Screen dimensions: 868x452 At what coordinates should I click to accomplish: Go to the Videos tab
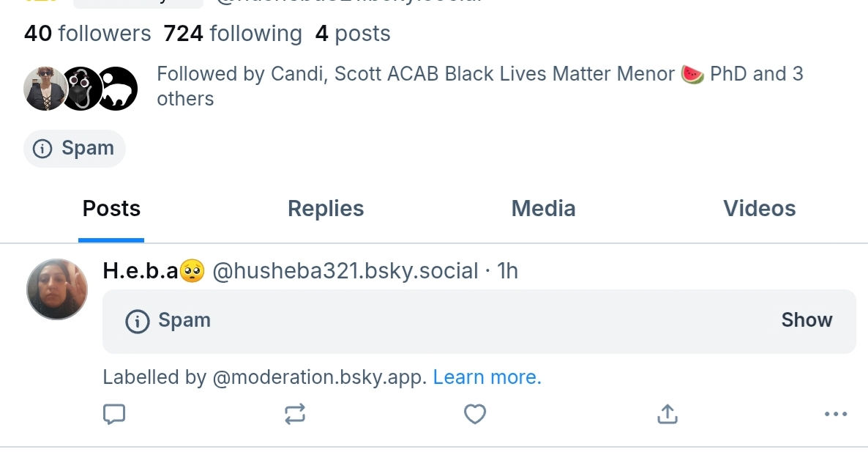tap(759, 209)
